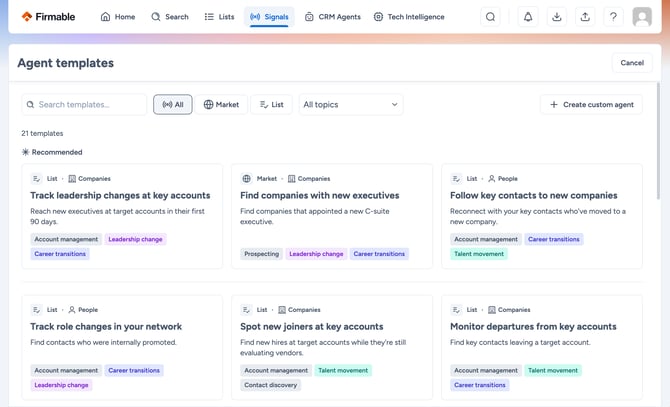Click the Companies icon on the Track leadership changes card

(72, 179)
